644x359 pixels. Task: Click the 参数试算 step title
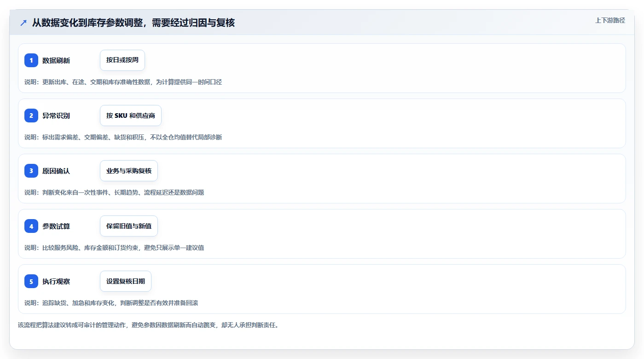click(56, 226)
